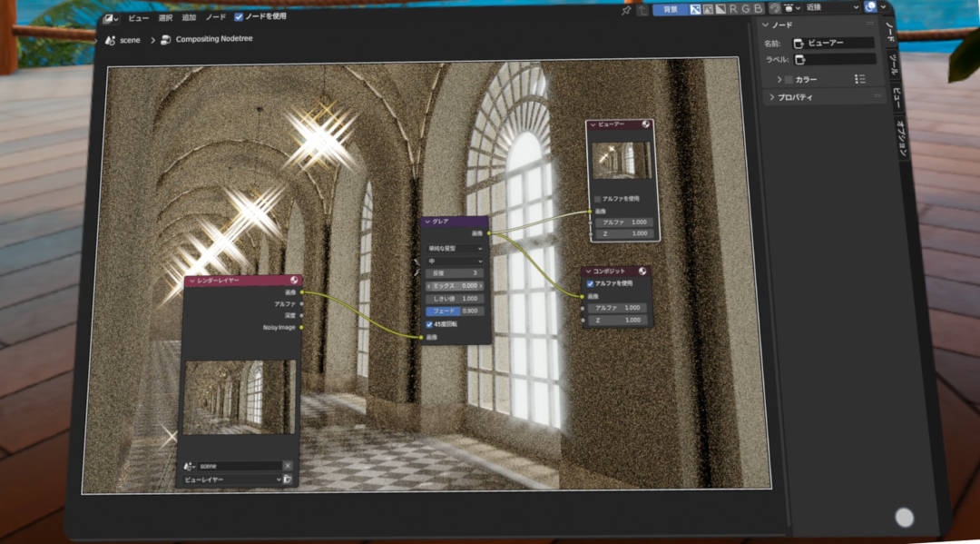This screenshot has height=544, width=980.
Task: Open the overlays options arrow
Action: click(x=883, y=7)
